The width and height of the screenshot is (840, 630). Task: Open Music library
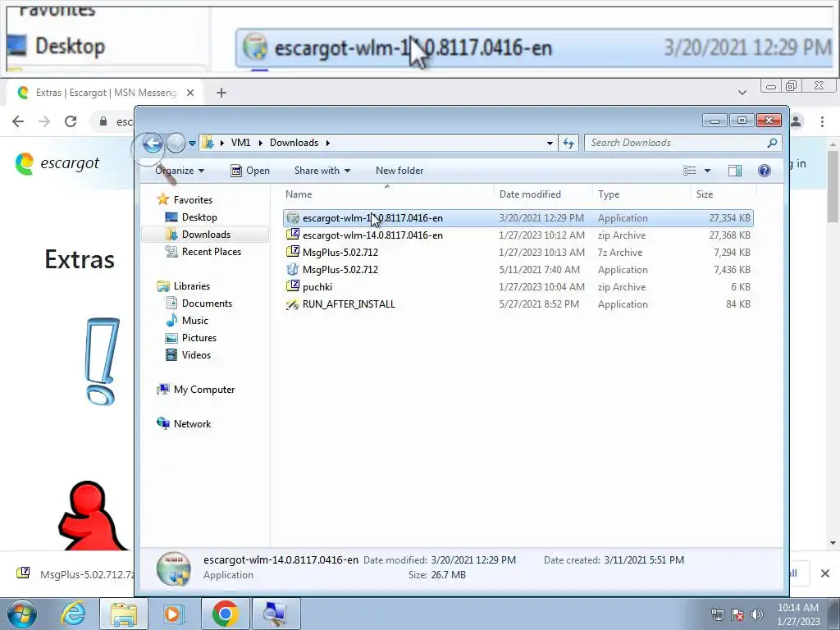point(186,321)
